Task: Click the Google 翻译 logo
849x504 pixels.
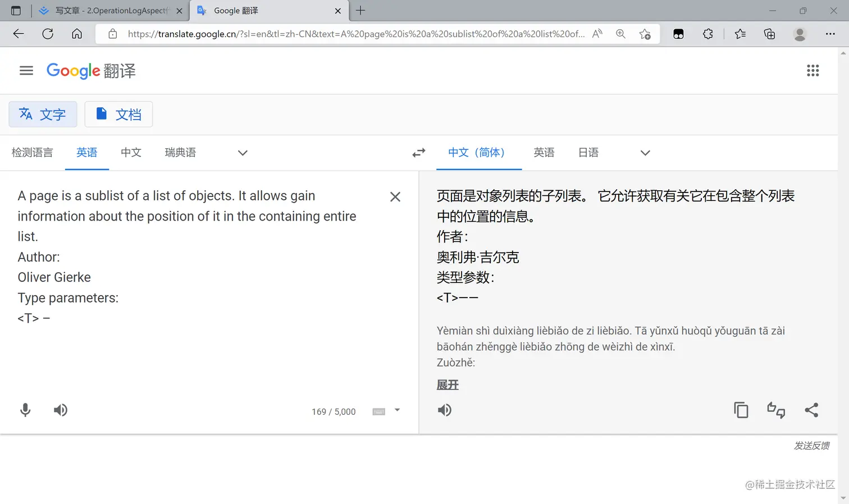Action: click(x=91, y=71)
